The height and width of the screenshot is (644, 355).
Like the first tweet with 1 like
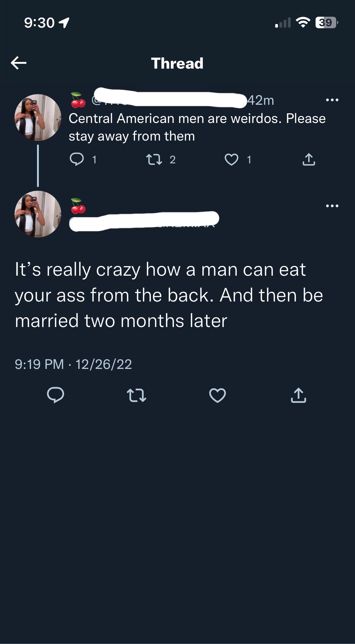point(231,159)
